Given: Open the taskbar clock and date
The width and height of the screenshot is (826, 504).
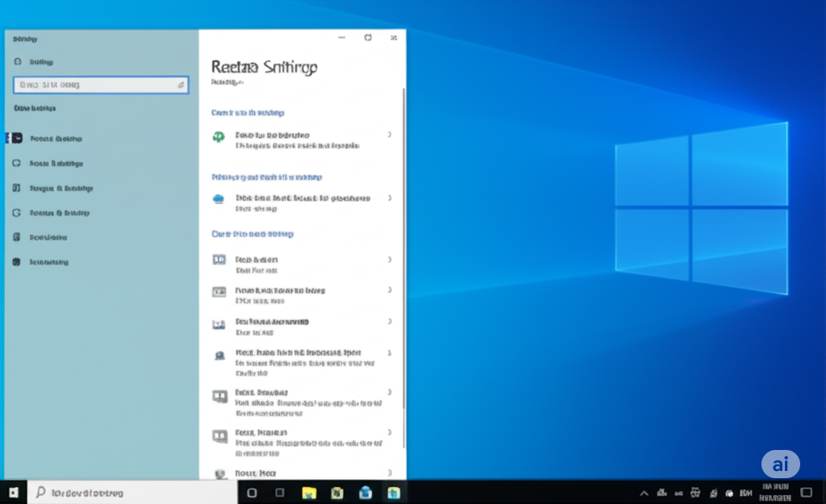Looking at the screenshot, I should tap(775, 493).
